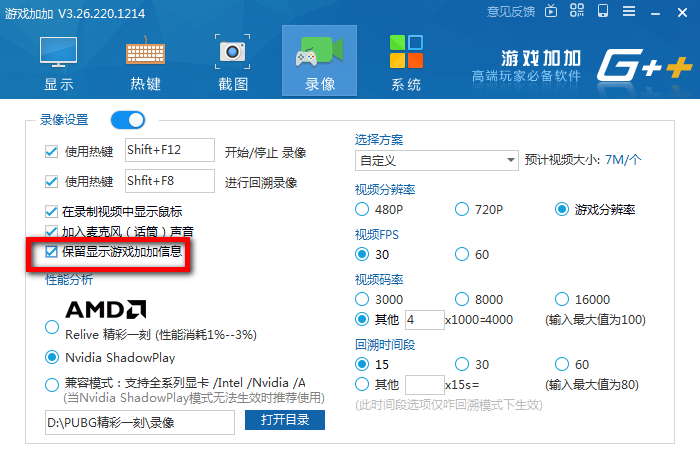Viewport: 700px width, 450px height.
Task: Click the mobile phone icon
Action: 603,11
